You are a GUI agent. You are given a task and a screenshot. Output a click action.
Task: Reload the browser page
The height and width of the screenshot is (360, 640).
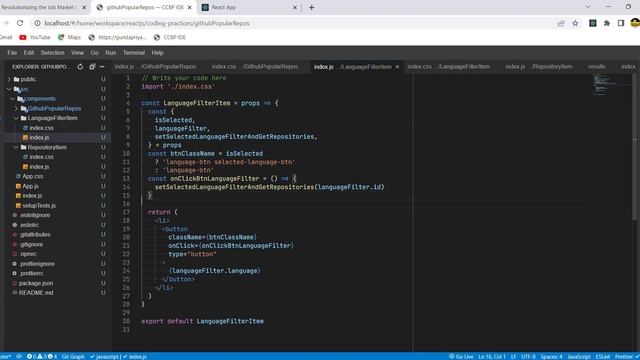point(20,23)
